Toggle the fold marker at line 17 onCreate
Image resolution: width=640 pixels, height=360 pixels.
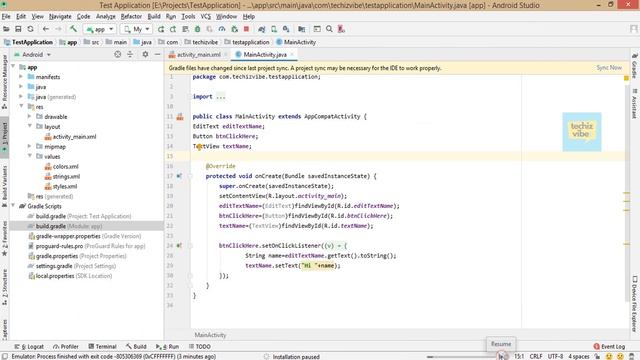[190, 176]
